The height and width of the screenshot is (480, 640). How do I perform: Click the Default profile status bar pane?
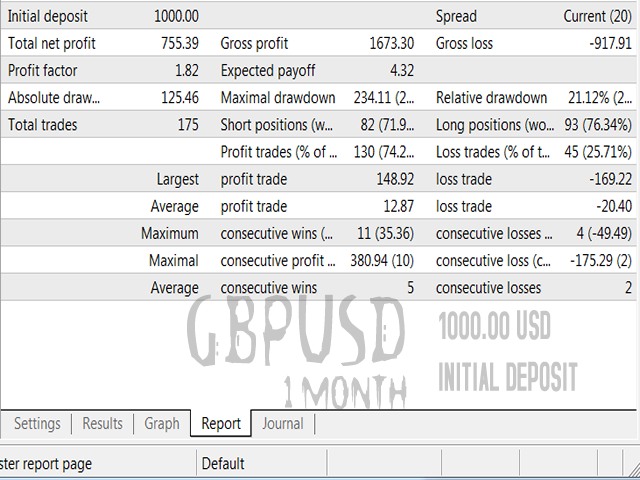click(223, 463)
